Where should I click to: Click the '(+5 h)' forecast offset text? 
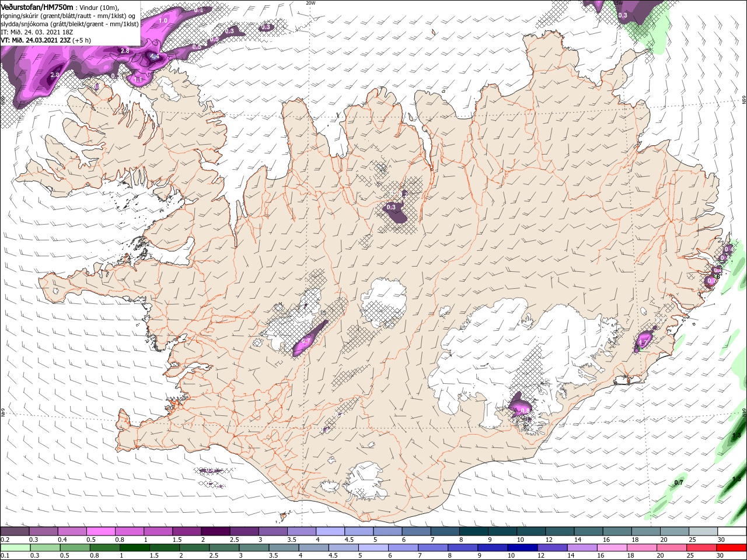click(82, 40)
